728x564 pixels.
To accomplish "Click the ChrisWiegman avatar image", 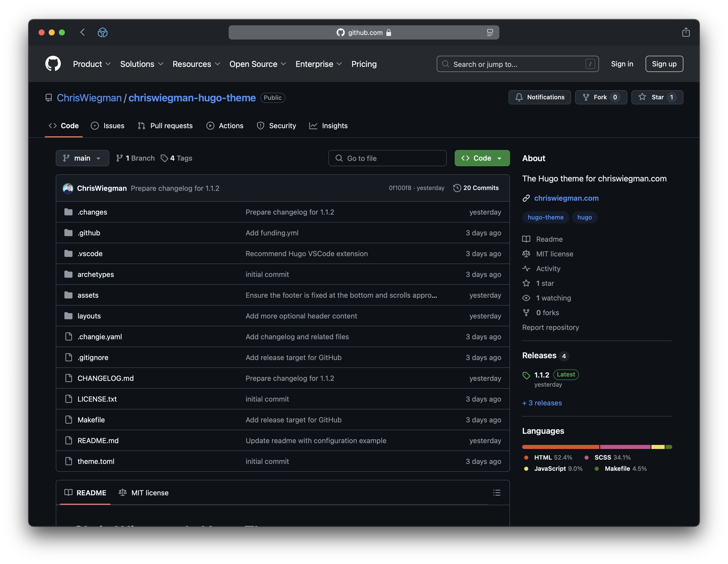I will coord(68,188).
